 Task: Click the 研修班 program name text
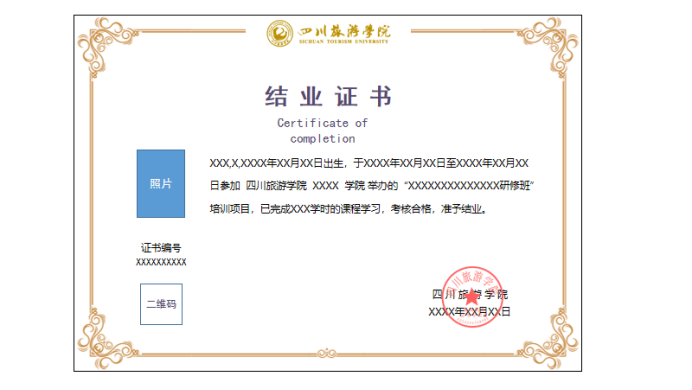[515, 186]
